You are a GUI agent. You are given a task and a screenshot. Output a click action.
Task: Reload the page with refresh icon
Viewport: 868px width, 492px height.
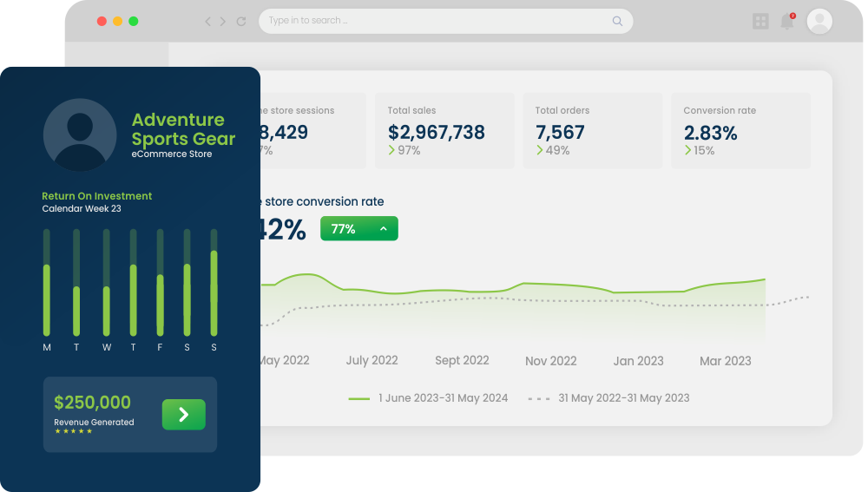coord(241,22)
